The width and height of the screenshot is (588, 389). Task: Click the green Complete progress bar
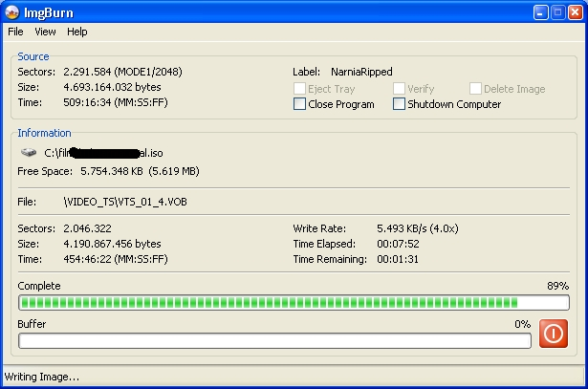[x=294, y=302]
